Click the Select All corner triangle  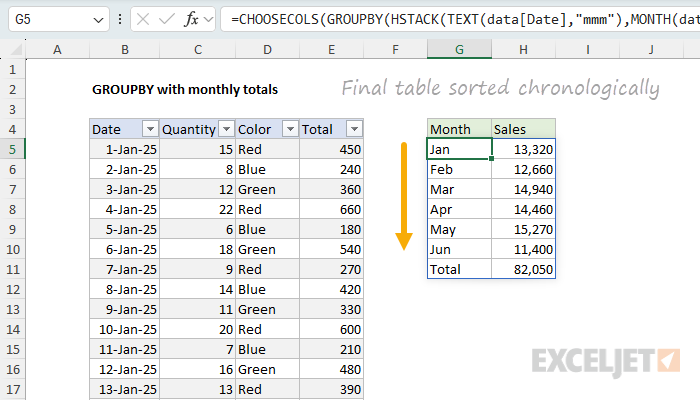point(17,50)
